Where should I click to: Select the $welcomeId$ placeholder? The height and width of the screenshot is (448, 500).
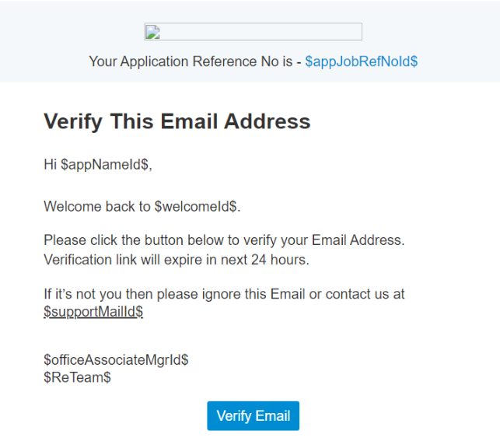click(x=196, y=206)
